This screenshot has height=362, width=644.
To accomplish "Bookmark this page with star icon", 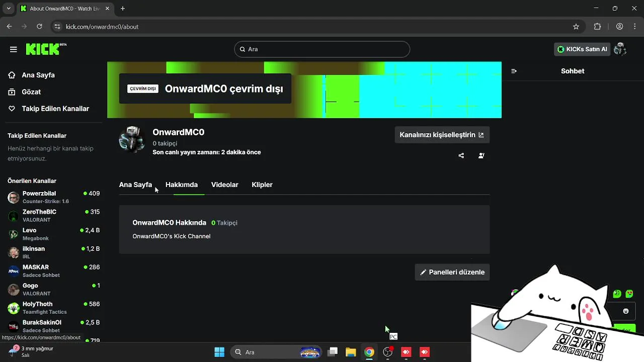I will pos(576,27).
